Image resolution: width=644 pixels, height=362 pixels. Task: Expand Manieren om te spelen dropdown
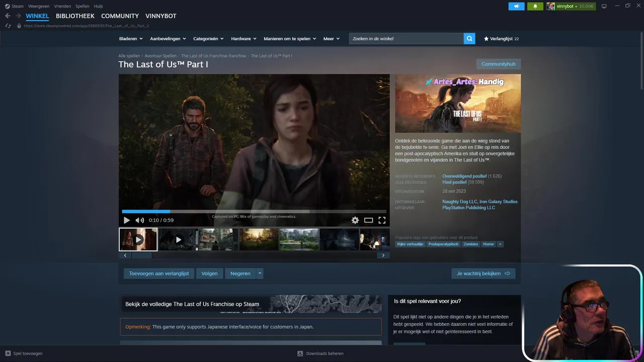click(x=290, y=39)
